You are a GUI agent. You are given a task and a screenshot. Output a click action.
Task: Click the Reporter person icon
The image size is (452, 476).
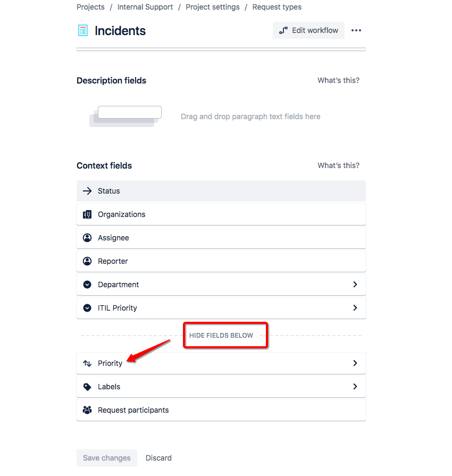pos(87,261)
